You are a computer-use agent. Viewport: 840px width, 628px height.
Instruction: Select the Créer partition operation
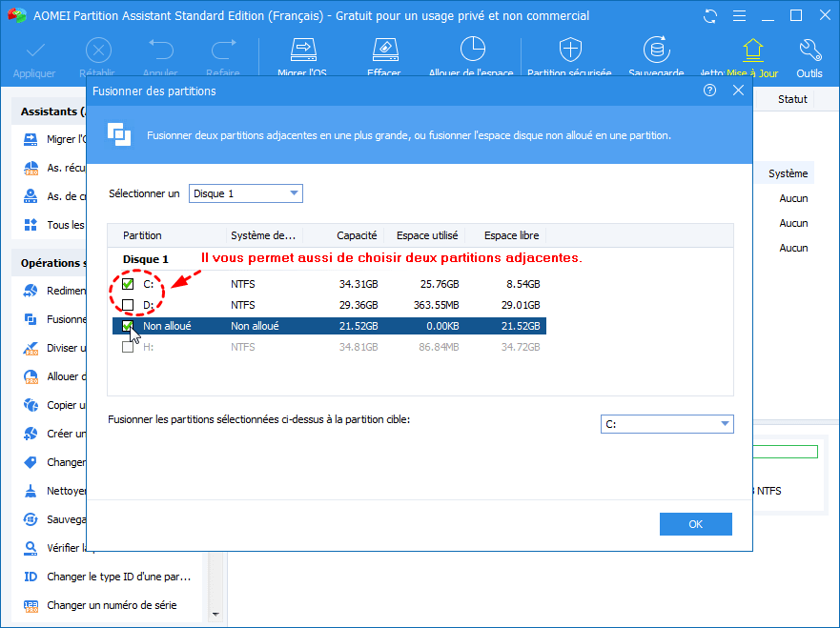[54, 434]
